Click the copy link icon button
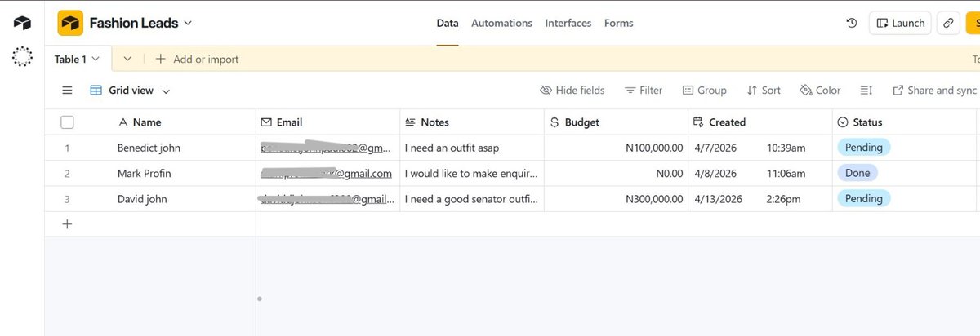 (x=948, y=23)
